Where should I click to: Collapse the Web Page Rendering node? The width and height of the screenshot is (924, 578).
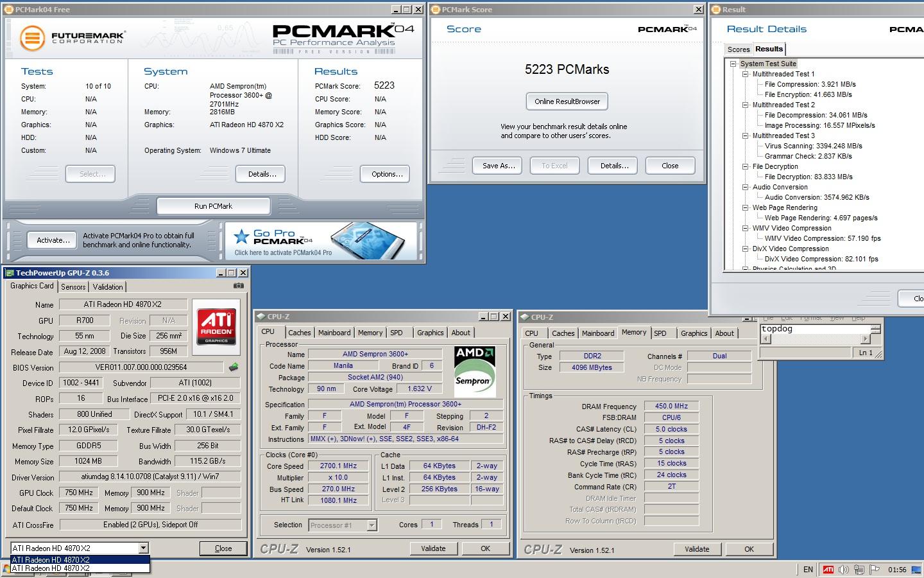click(x=746, y=207)
